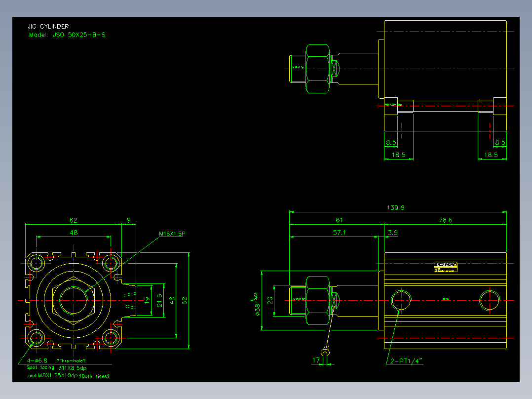Select the 18.5 dimension below left 8.5
The image size is (532, 399).
coord(399,155)
